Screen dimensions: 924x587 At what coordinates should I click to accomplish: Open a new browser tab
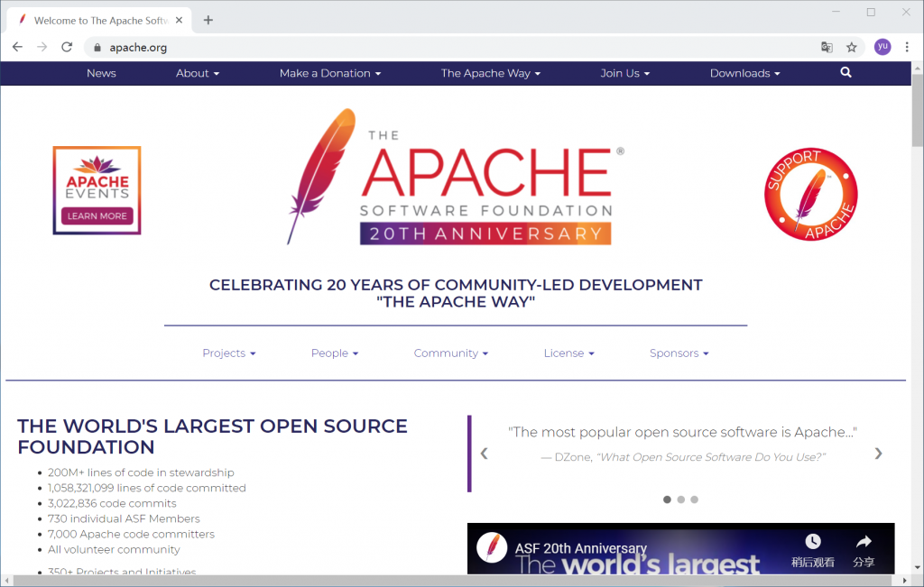tap(208, 20)
